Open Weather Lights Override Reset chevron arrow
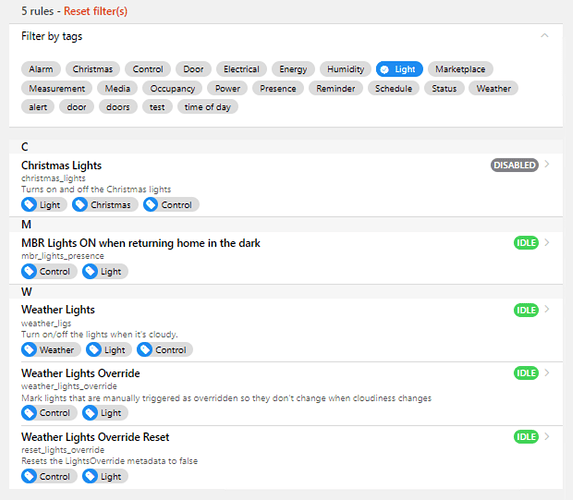The image size is (573, 500). coord(547,437)
